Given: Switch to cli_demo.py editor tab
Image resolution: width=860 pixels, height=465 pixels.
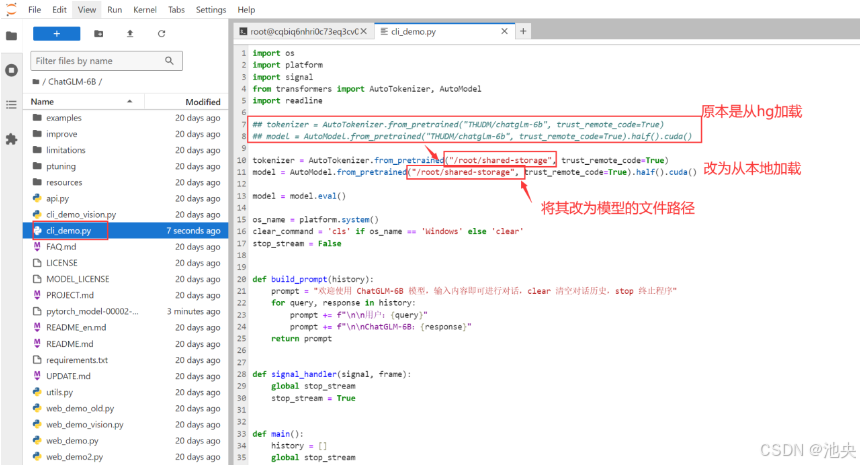Looking at the screenshot, I should coord(445,32).
